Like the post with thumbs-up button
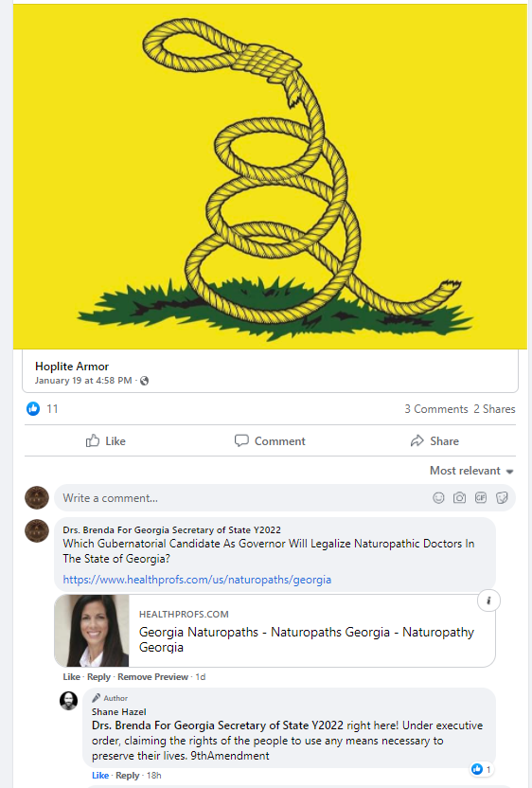 106,441
